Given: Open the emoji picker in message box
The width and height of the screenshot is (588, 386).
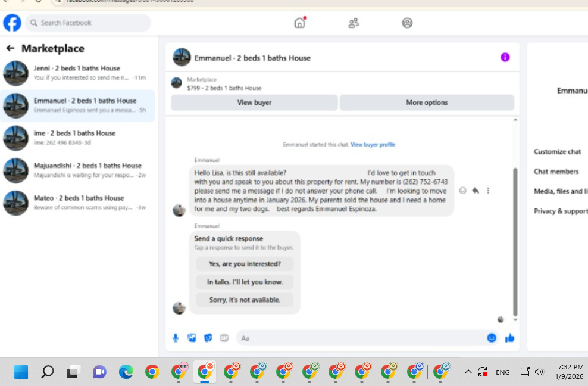Looking at the screenshot, I should coord(492,338).
